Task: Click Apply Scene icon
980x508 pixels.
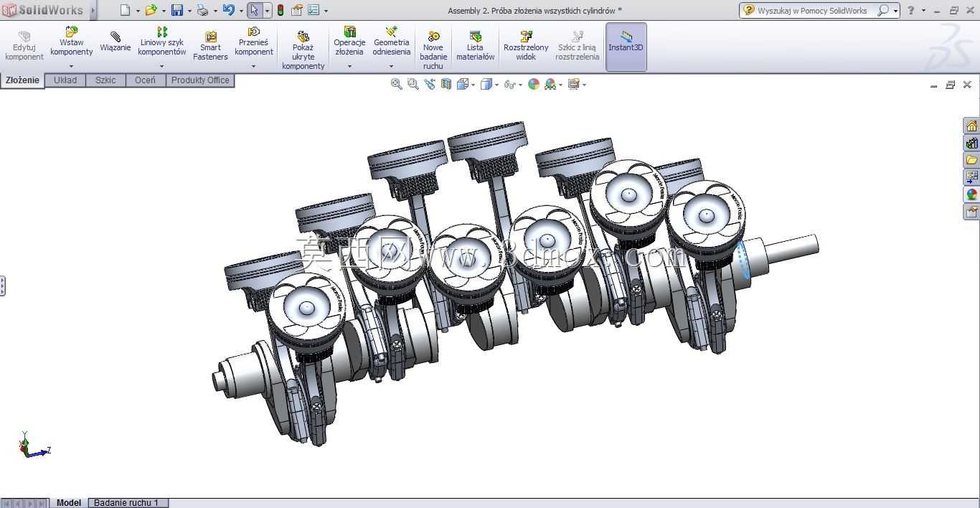Action: click(550, 84)
